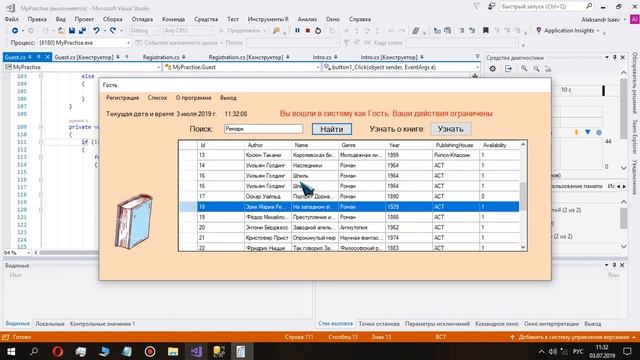Open the Файл menu
Screen dimensions: 640x360
11,19
